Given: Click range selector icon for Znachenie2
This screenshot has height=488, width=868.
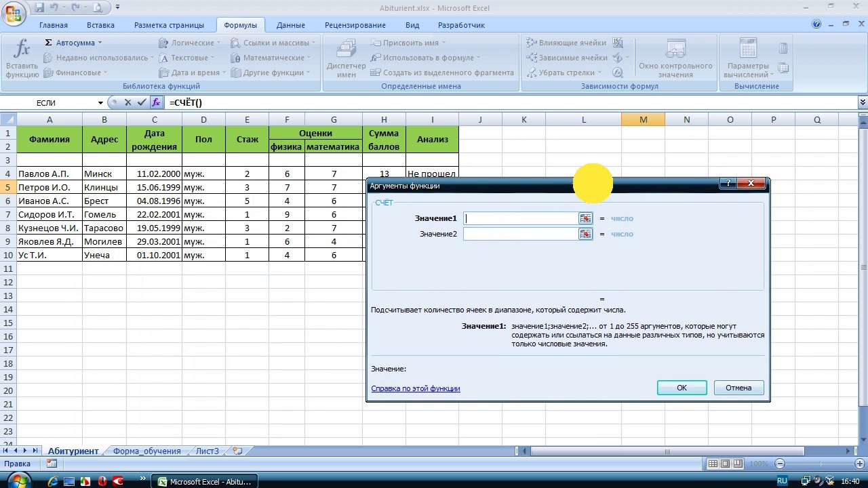Looking at the screenshot, I should (585, 234).
